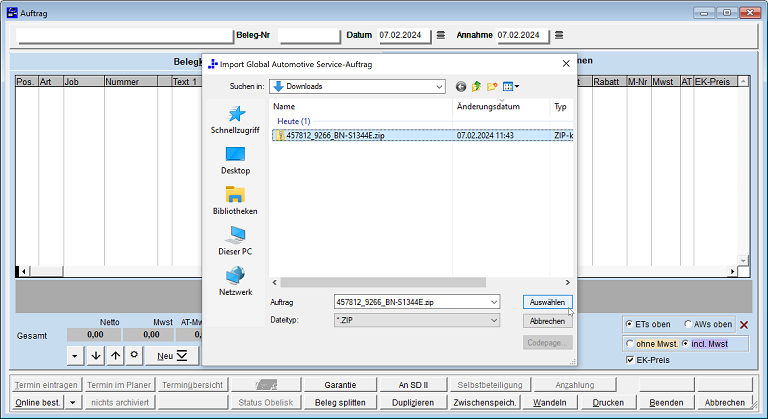
Task: Select the ohne Mwst. radio button
Action: pos(630,344)
